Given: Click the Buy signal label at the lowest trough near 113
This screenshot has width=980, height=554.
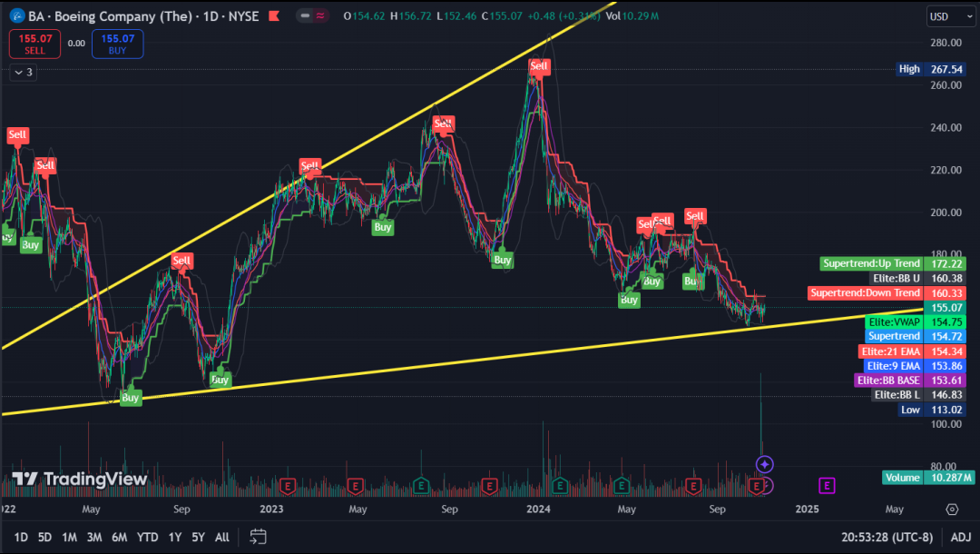Looking at the screenshot, I should pos(130,398).
